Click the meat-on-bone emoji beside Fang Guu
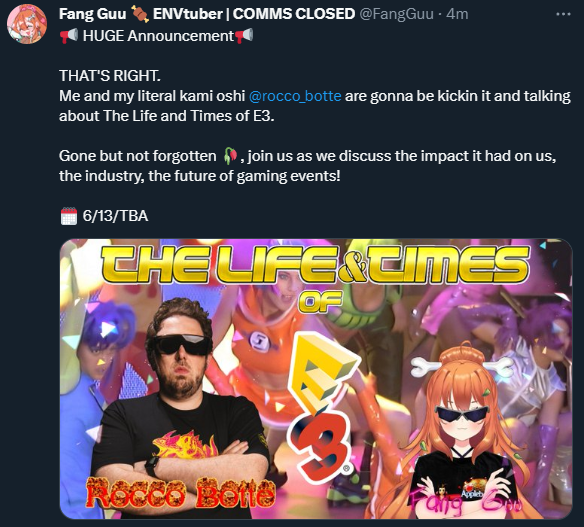 click(140, 14)
